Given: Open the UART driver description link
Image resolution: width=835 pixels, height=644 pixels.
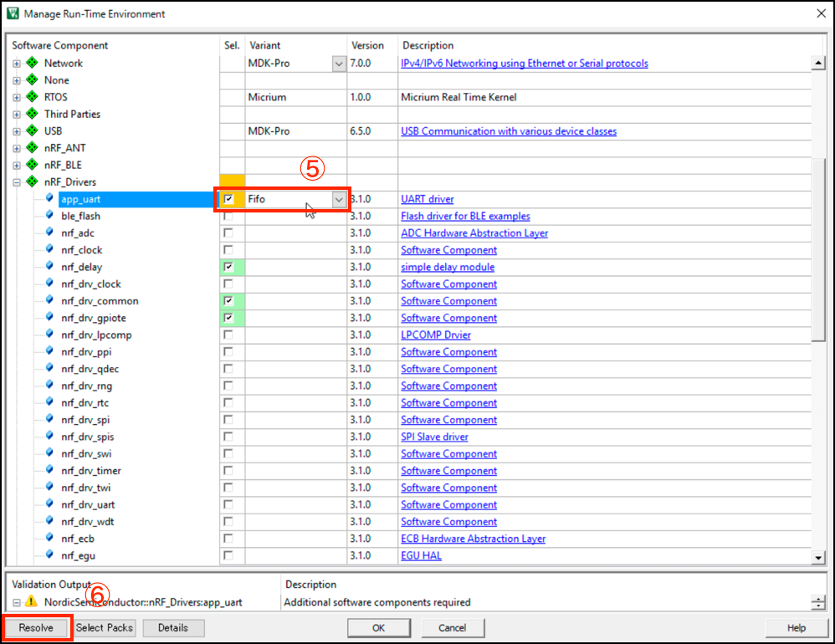Looking at the screenshot, I should point(427,199).
